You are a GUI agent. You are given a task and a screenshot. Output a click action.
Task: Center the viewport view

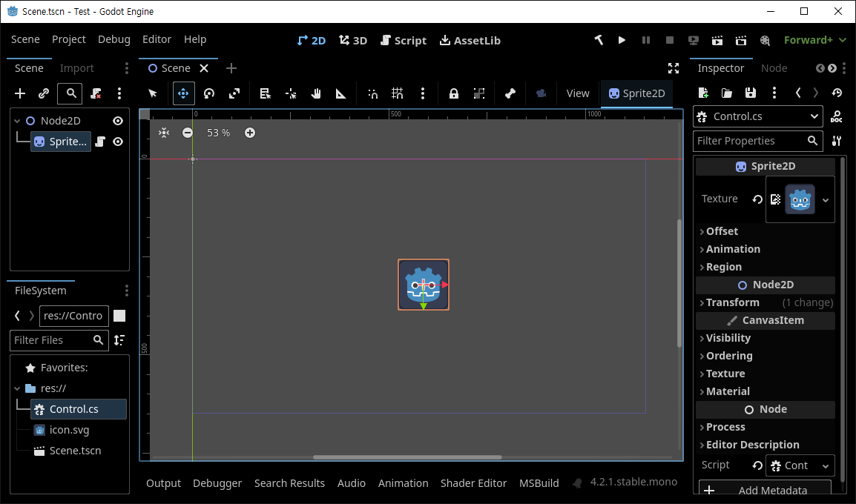[x=164, y=133]
